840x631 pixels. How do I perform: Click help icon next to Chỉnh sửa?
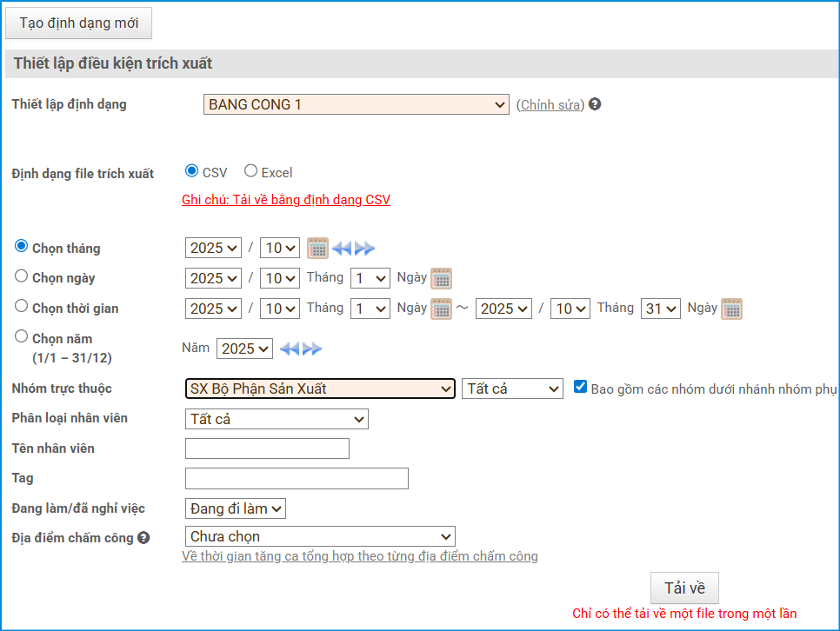[x=595, y=104]
